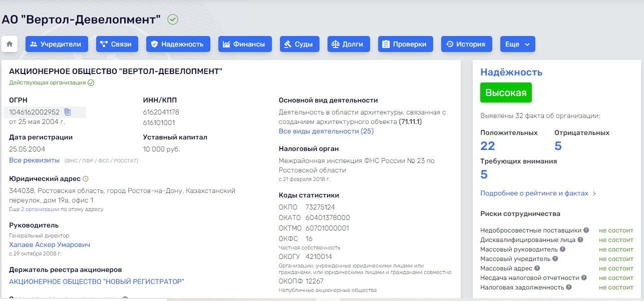Viewport: 644px width, 301px height.
Task: View the Проверки tab
Action: (406, 44)
